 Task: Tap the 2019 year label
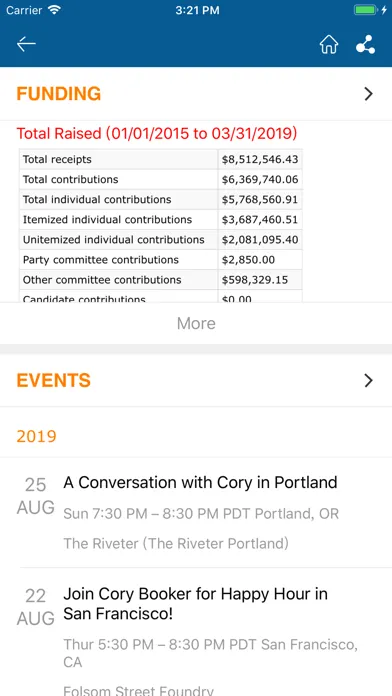[36, 436]
